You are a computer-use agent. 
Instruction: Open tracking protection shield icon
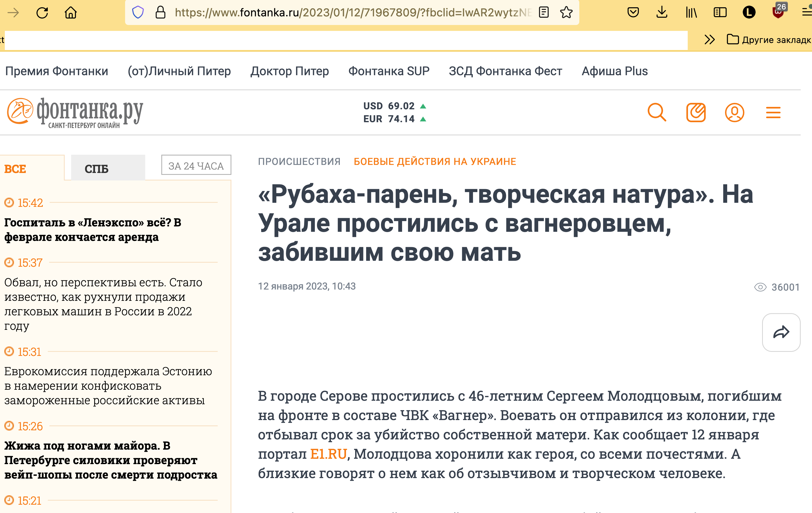coord(138,12)
